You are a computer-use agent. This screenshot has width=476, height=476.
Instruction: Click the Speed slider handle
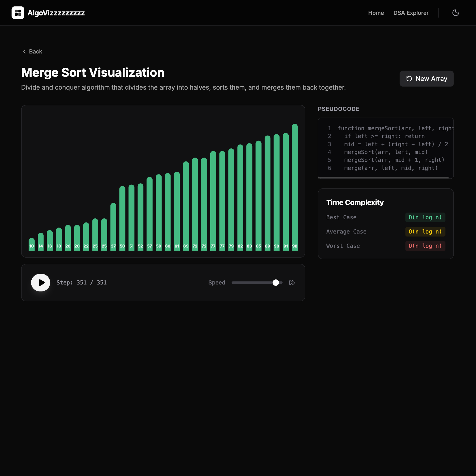(x=276, y=283)
